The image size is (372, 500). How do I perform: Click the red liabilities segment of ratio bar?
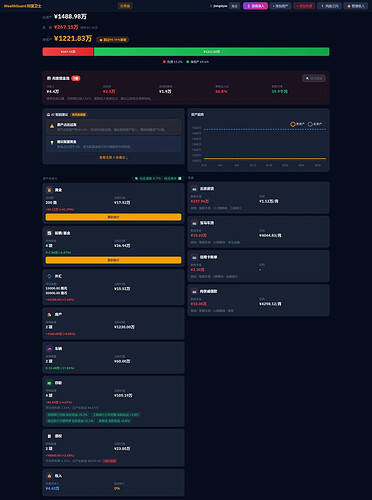[68, 52]
